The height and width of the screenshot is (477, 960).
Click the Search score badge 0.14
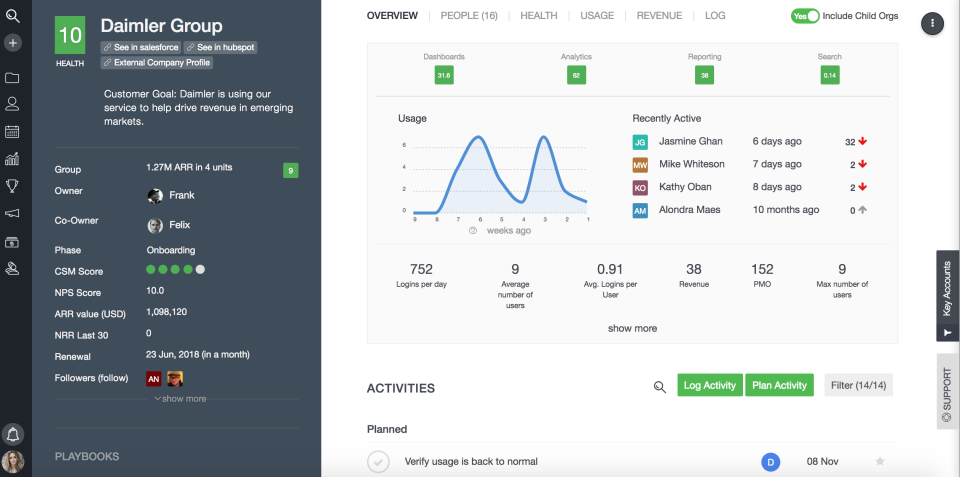coord(830,75)
